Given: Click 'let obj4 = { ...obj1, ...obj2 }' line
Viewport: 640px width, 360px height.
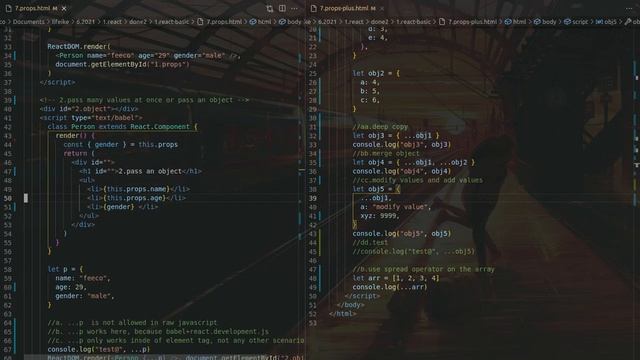Looking at the screenshot, I should click(x=413, y=162).
